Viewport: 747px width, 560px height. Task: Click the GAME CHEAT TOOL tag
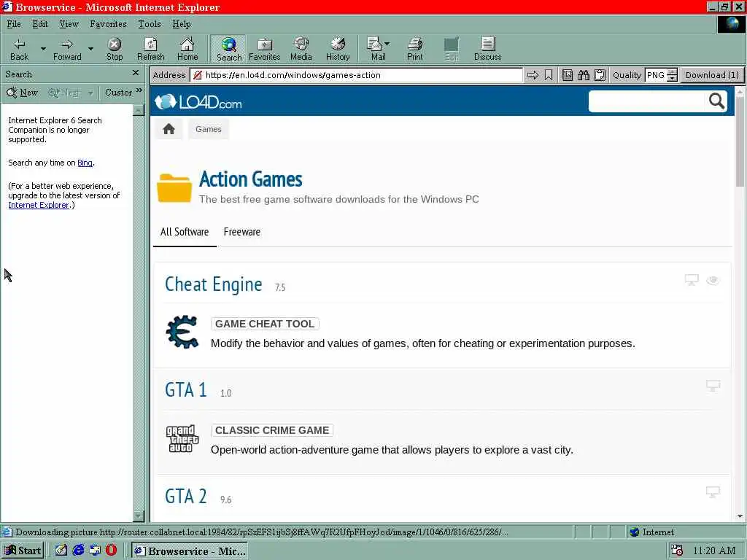tap(265, 324)
